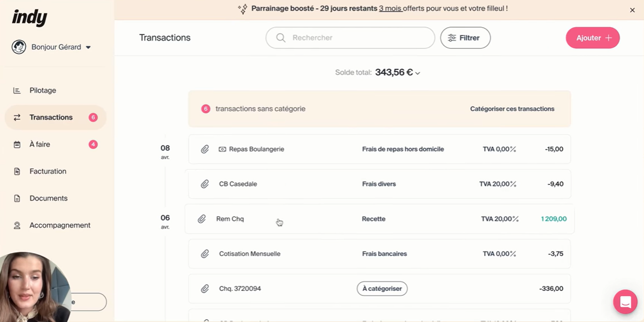
Task: Click the attachment icon beside CB Casedale
Action: pyautogui.click(x=205, y=184)
